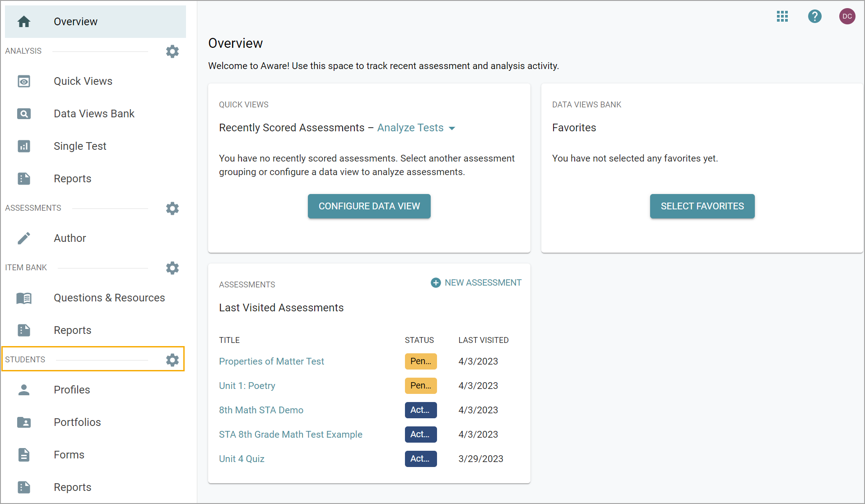
Task: Click the Assessments section gear icon
Action: click(172, 208)
